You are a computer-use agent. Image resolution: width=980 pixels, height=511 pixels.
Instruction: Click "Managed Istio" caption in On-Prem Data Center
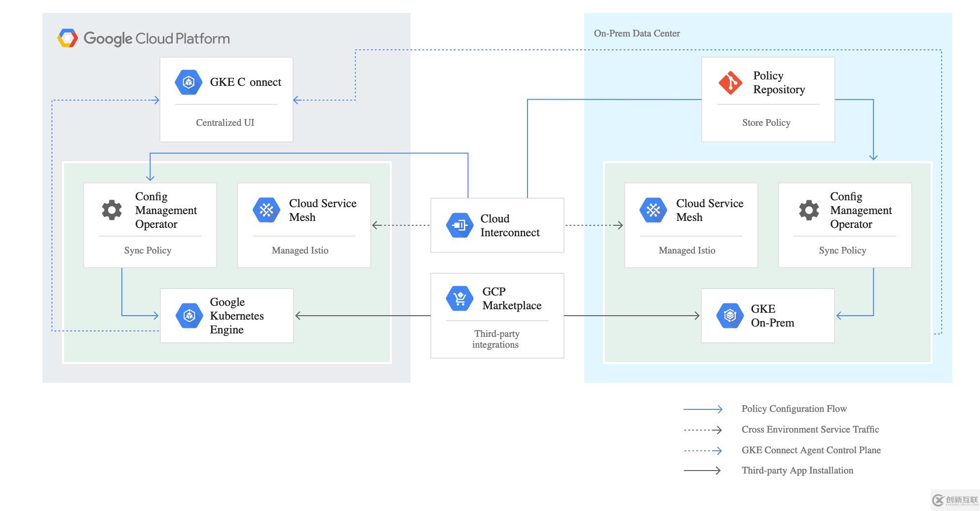[x=687, y=250]
